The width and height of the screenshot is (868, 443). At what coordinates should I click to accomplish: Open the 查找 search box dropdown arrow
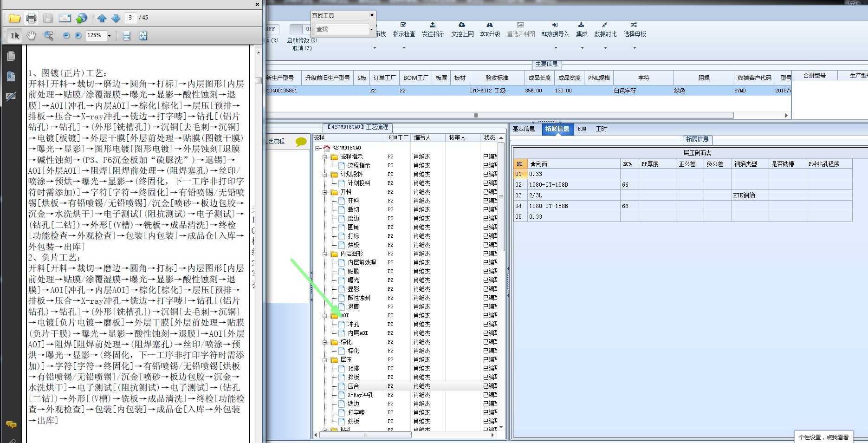(x=371, y=29)
